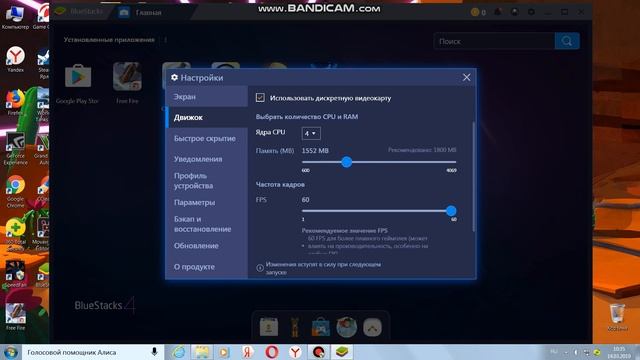
Task: Open BlueStacks title bar settings gear
Action: pyautogui.click(x=531, y=12)
